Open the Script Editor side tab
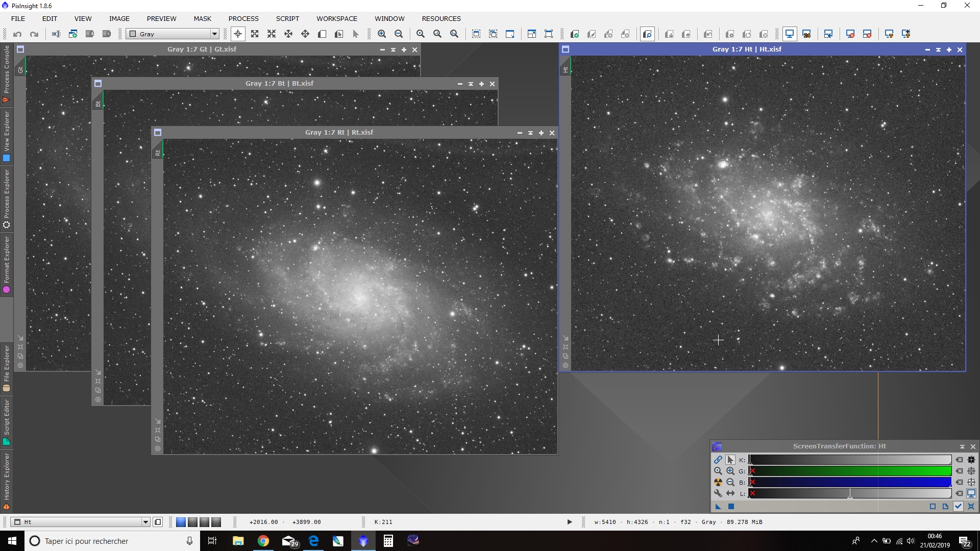Viewport: 980px width, 551px height. click(7, 422)
